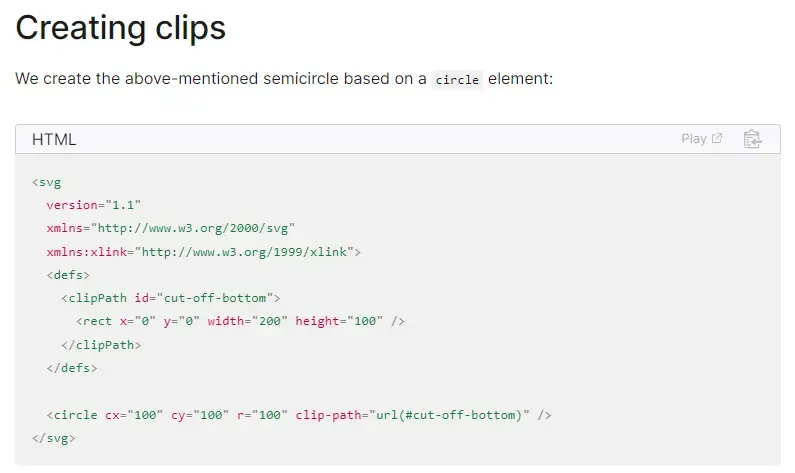Click the id="cut-off-bottom" clipPath attribute
Image resolution: width=795 pixels, height=473 pixels.
204,298
